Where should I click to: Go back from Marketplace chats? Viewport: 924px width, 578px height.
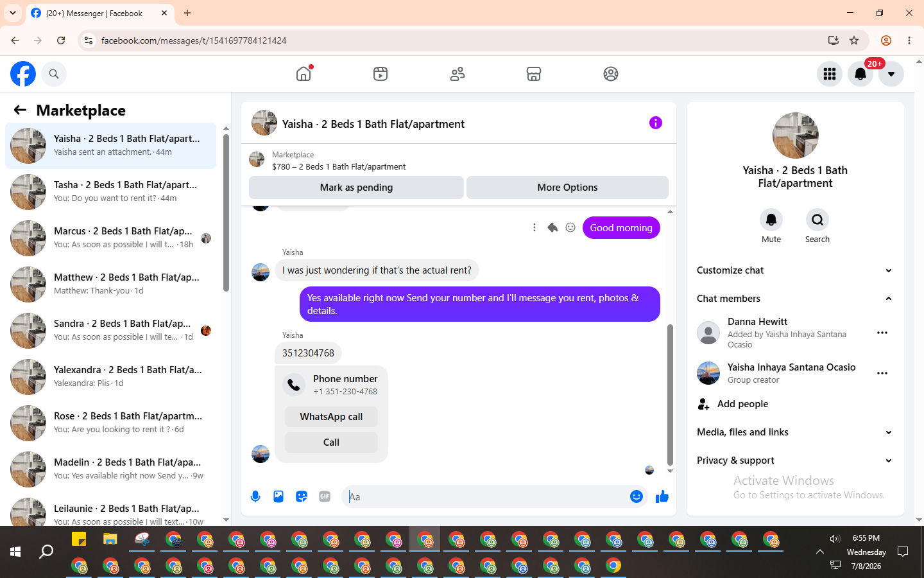click(x=20, y=110)
